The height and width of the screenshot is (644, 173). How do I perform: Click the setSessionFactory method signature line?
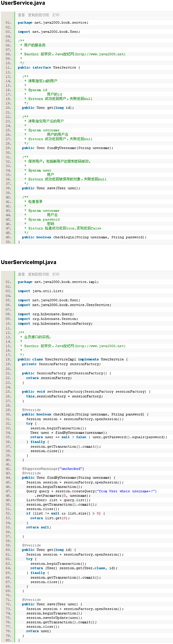pyautogui.click(x=86, y=391)
